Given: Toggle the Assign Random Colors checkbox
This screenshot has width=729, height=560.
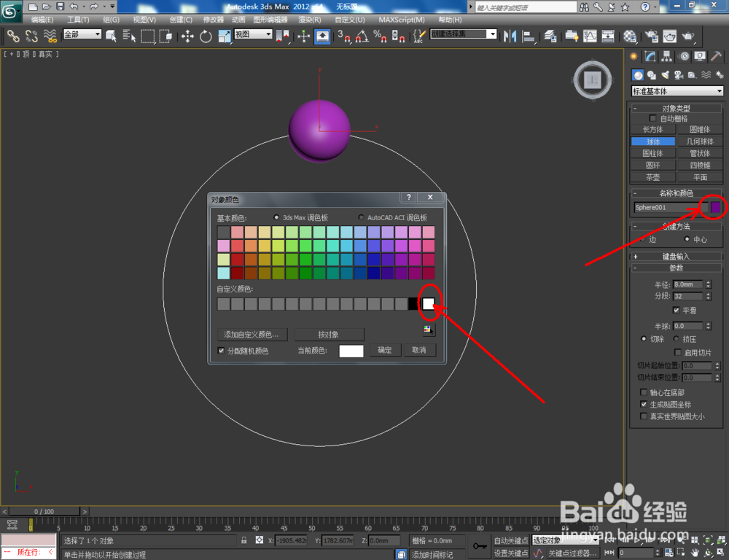Looking at the screenshot, I should [x=222, y=351].
